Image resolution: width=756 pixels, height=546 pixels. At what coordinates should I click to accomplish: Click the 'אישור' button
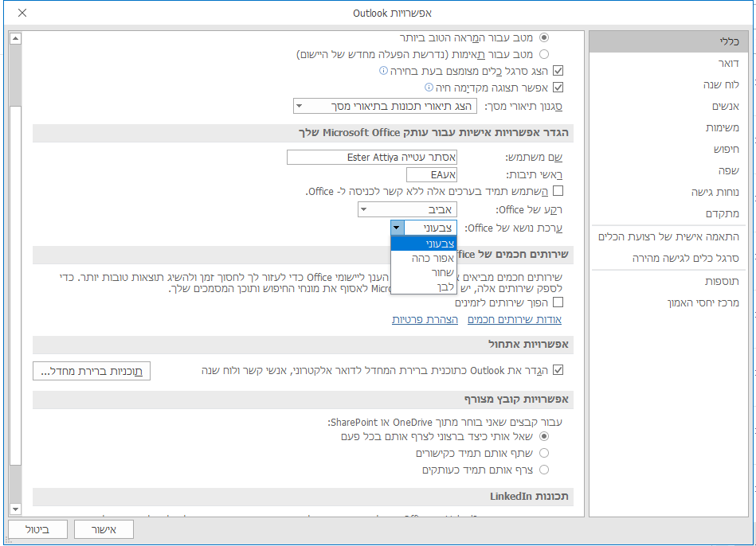(104, 529)
